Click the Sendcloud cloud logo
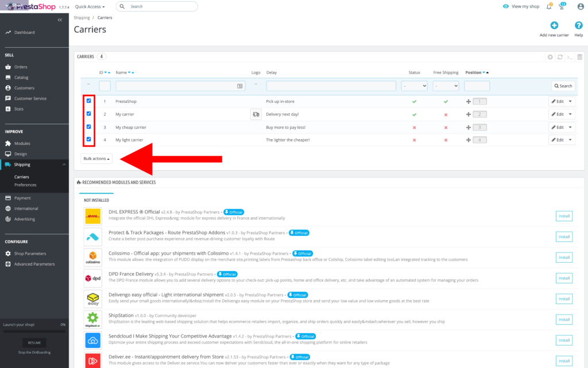 coord(92,340)
